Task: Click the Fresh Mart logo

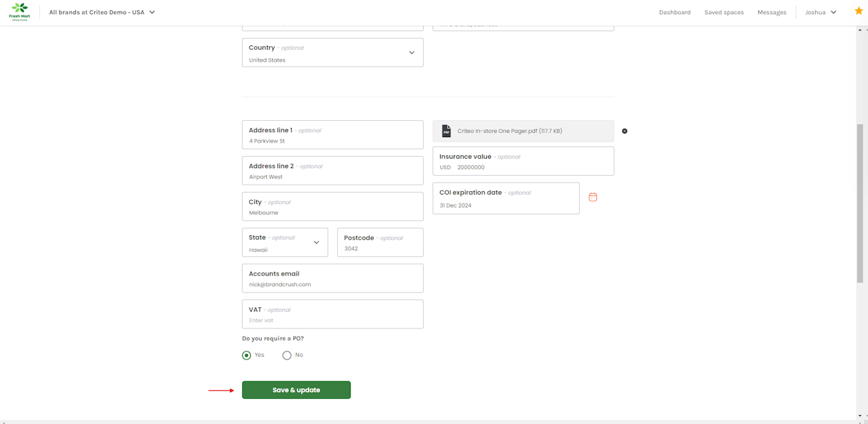Action: pos(20,12)
